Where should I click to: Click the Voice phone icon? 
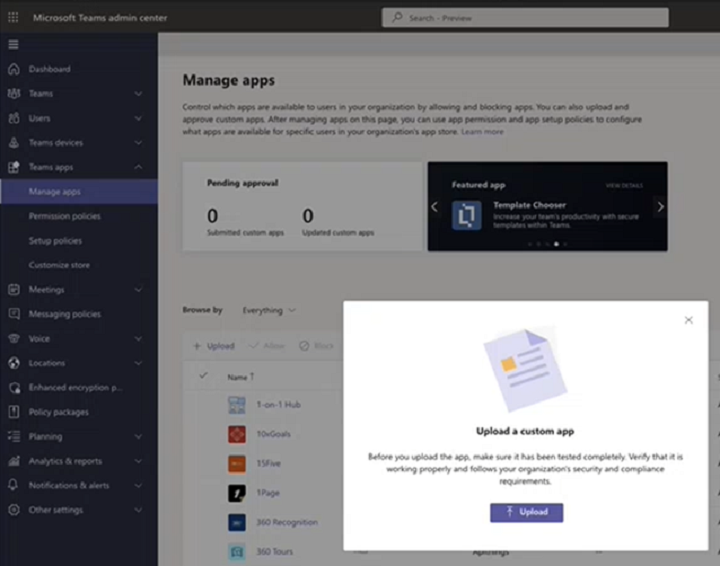pos(13,338)
